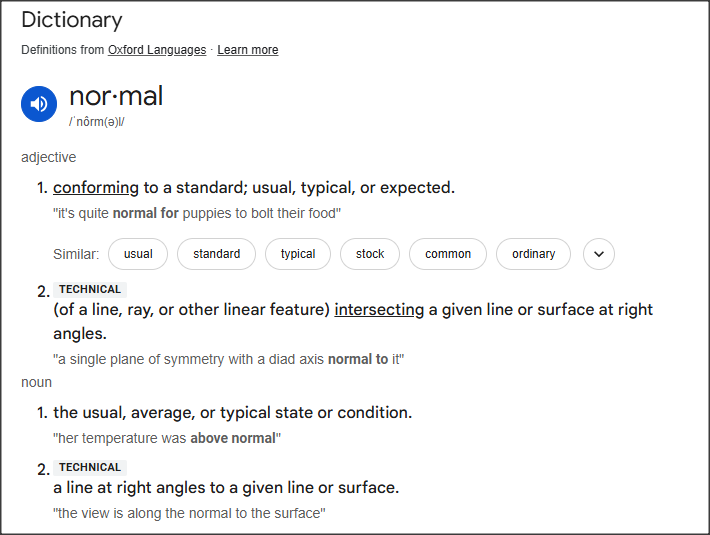The height and width of the screenshot is (535, 710).
Task: Click the TECHNICAL label under noun
Action: 90,467
